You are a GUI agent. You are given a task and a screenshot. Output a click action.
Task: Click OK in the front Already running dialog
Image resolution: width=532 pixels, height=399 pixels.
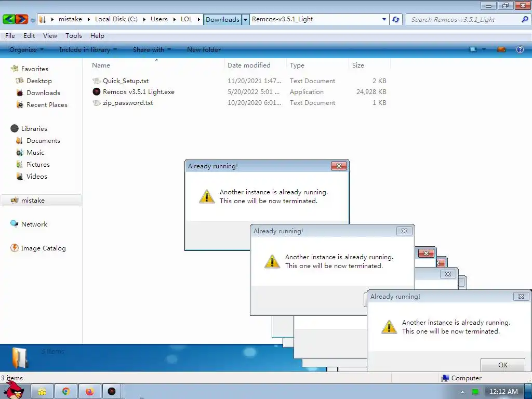pos(503,365)
